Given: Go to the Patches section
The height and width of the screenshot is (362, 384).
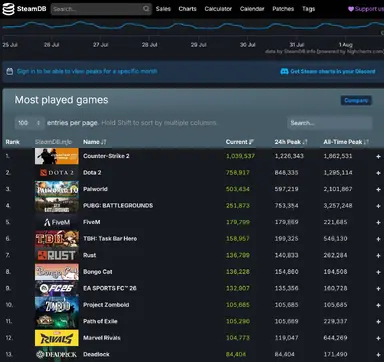Looking at the screenshot, I should 283,9.
